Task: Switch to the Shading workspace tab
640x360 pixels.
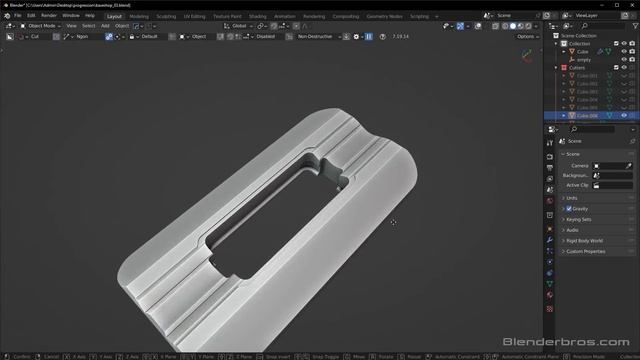Action: (x=258, y=16)
